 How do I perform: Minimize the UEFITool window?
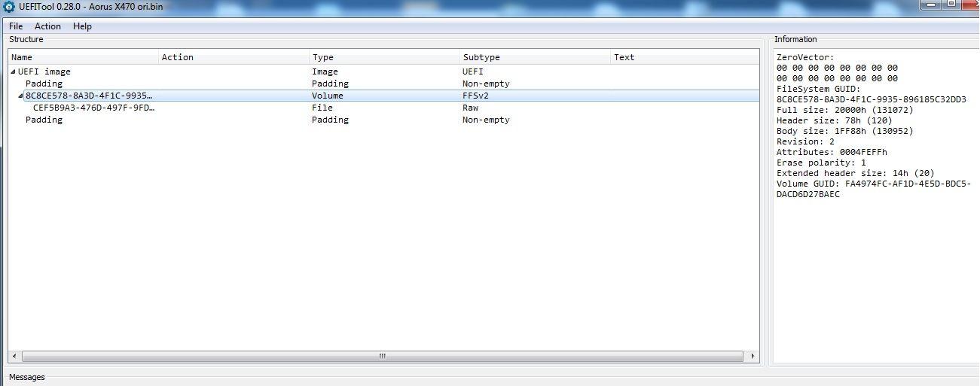click(x=931, y=5)
